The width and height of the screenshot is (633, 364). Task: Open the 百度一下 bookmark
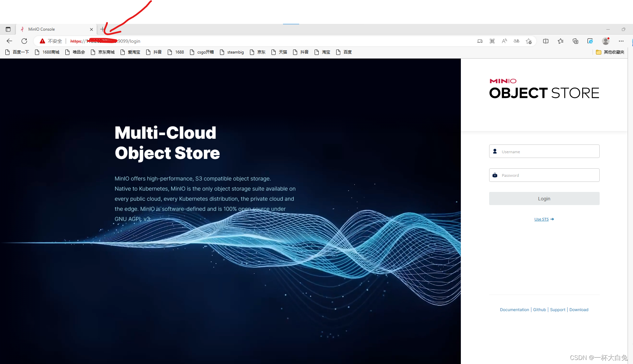17,52
